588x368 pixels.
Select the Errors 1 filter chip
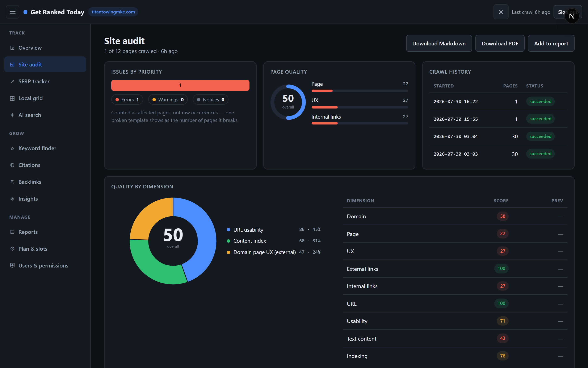tap(127, 99)
